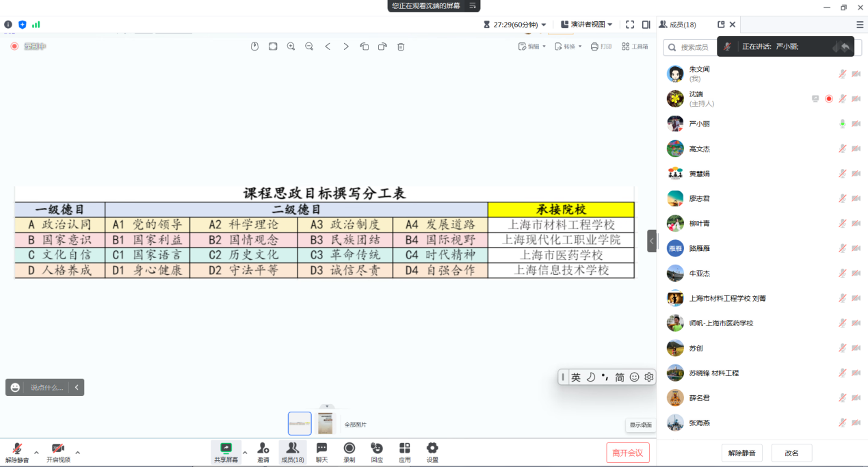Turn on camera with 开启视频
Image resolution: width=868 pixels, height=467 pixels.
[58, 451]
